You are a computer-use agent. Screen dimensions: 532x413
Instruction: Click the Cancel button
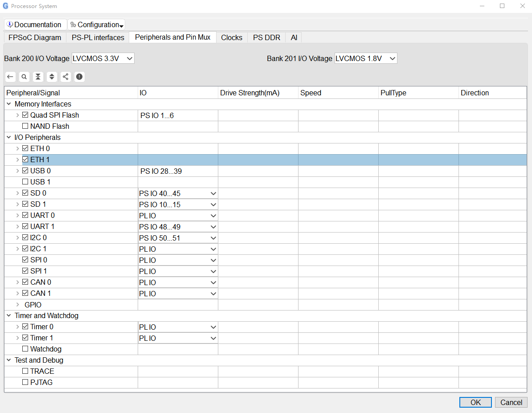click(511, 402)
